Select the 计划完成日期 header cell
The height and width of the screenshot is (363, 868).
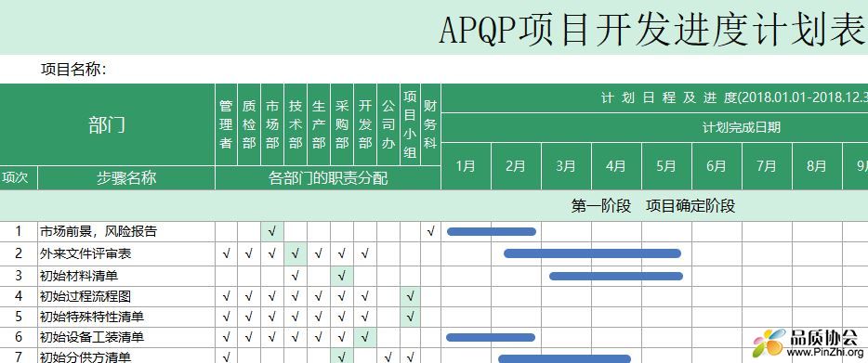tap(654, 128)
